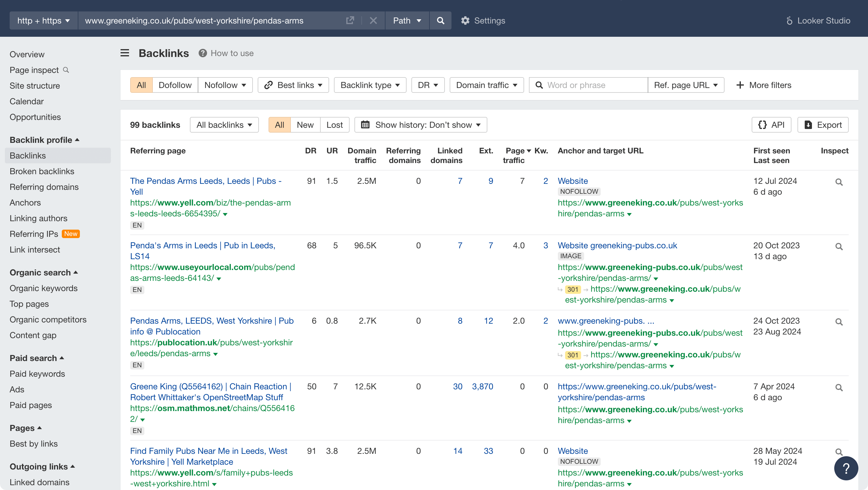Click the search magnifier button in top bar
868x490 pixels.
(440, 20)
